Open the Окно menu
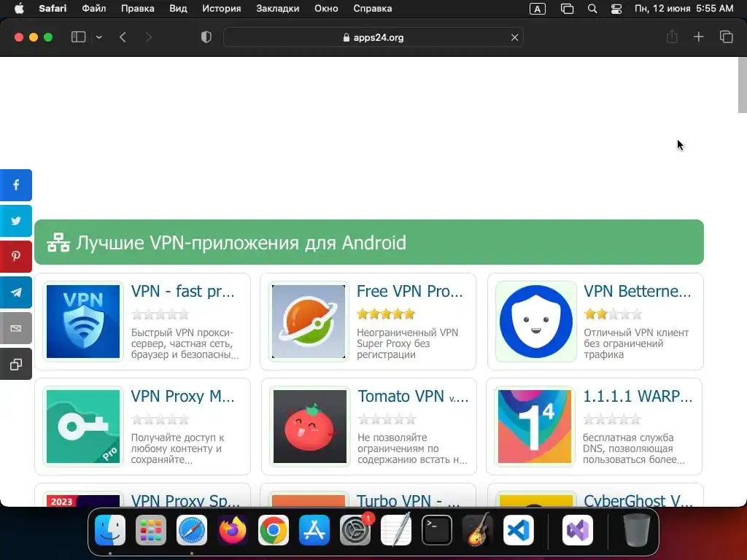 326,9
